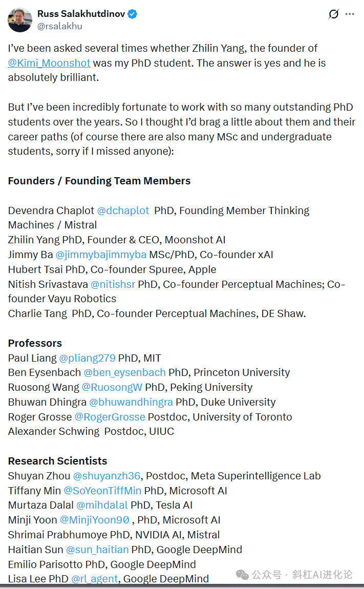Open @RogerGrosse profile link
Screen dimensions: 364x589
tap(110, 417)
